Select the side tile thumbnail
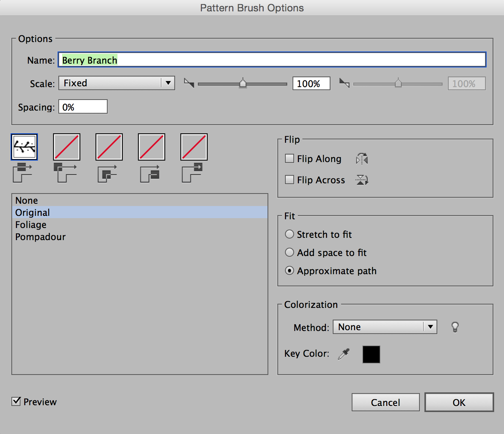The image size is (504, 434). pos(24,147)
